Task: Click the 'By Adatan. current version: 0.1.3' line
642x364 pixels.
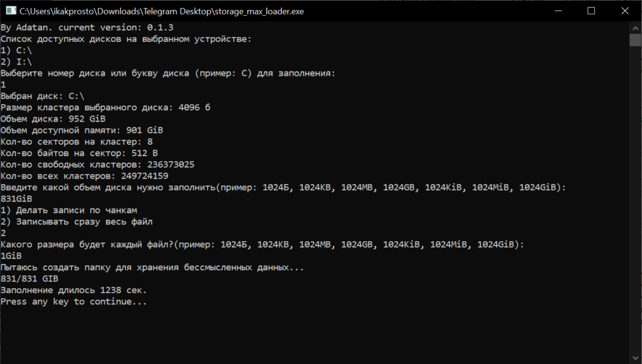Action: 87,28
